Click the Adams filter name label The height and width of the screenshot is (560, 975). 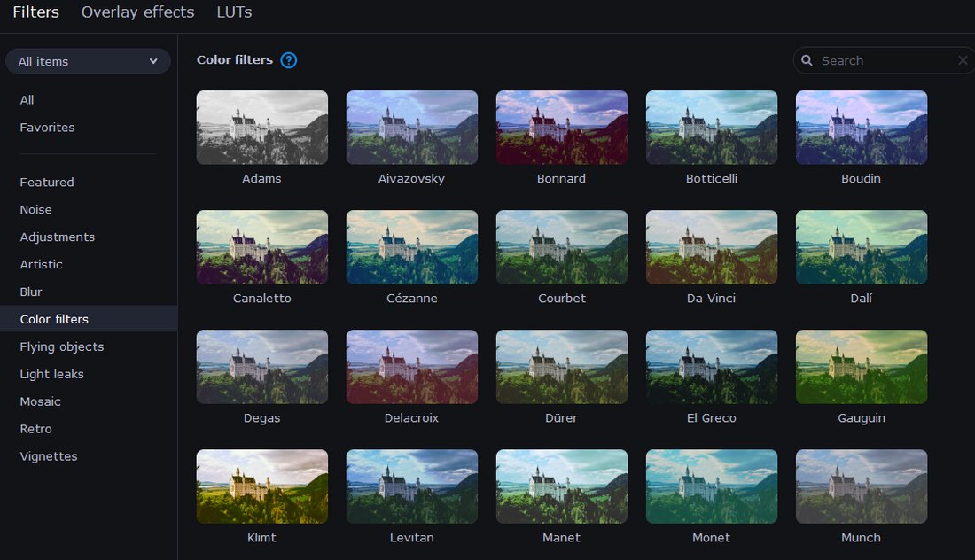coord(261,178)
